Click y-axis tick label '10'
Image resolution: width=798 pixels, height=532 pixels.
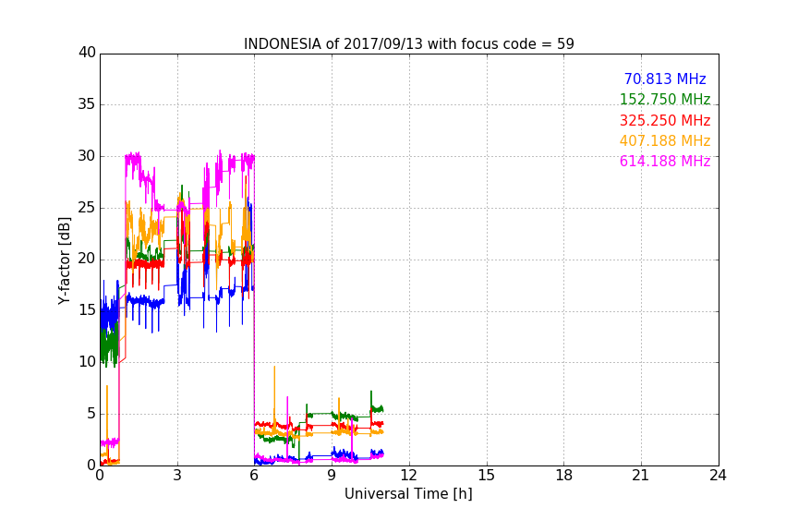coord(87,362)
